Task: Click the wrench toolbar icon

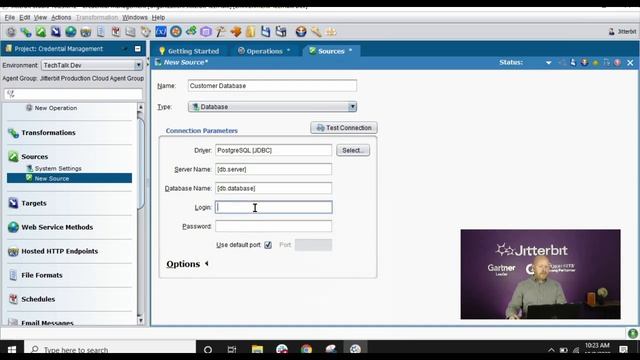Action: click(316, 31)
